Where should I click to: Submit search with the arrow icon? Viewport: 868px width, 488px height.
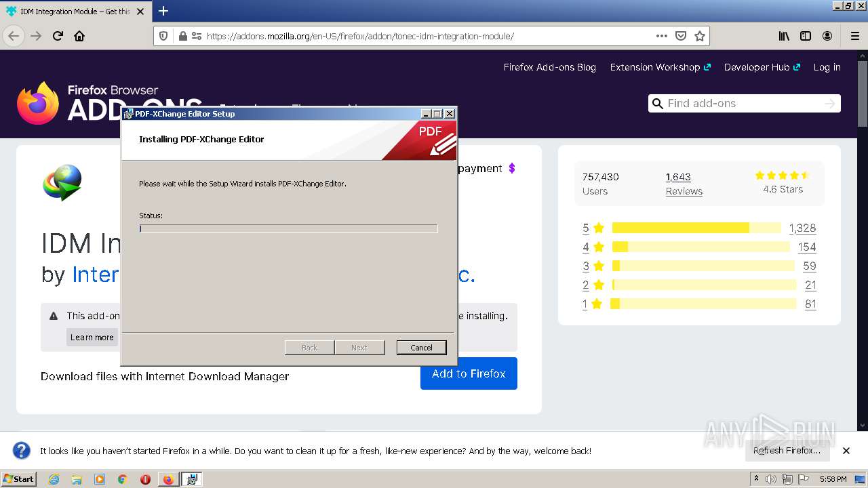[829, 103]
